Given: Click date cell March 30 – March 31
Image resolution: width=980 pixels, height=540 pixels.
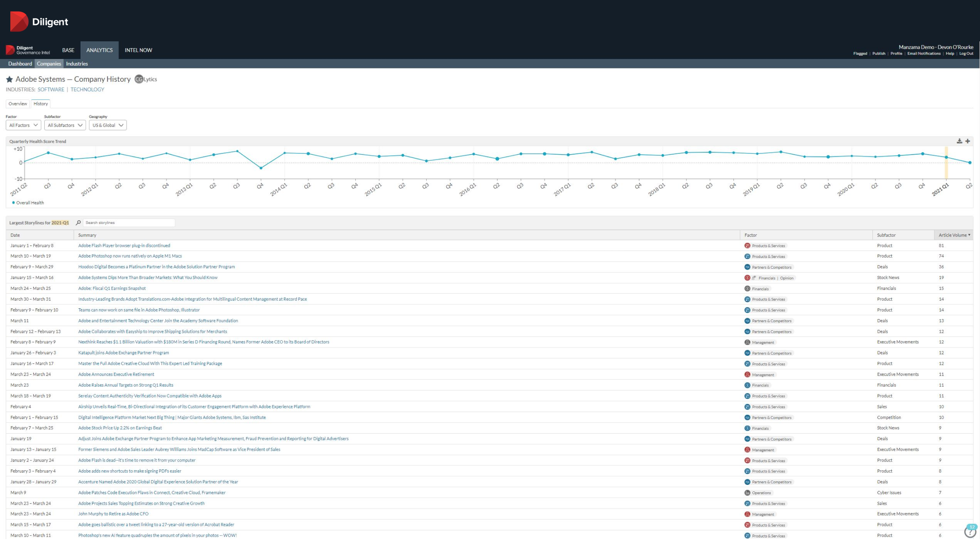Looking at the screenshot, I should (x=31, y=299).
